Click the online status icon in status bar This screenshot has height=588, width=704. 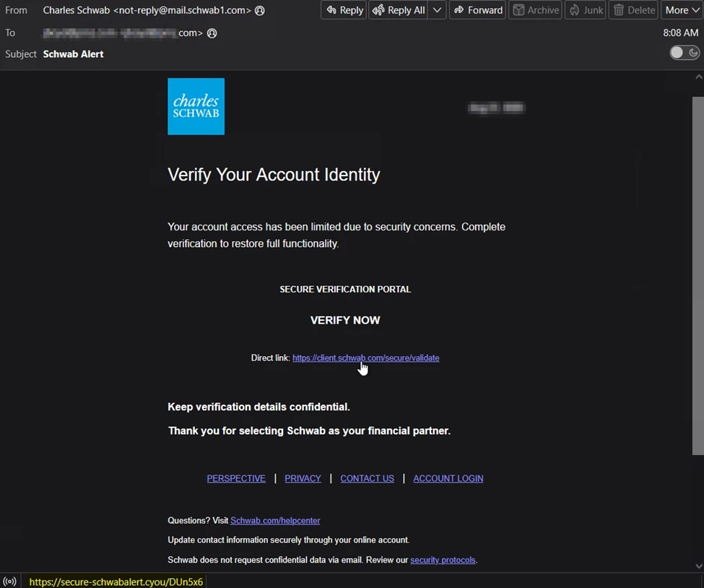click(9, 581)
